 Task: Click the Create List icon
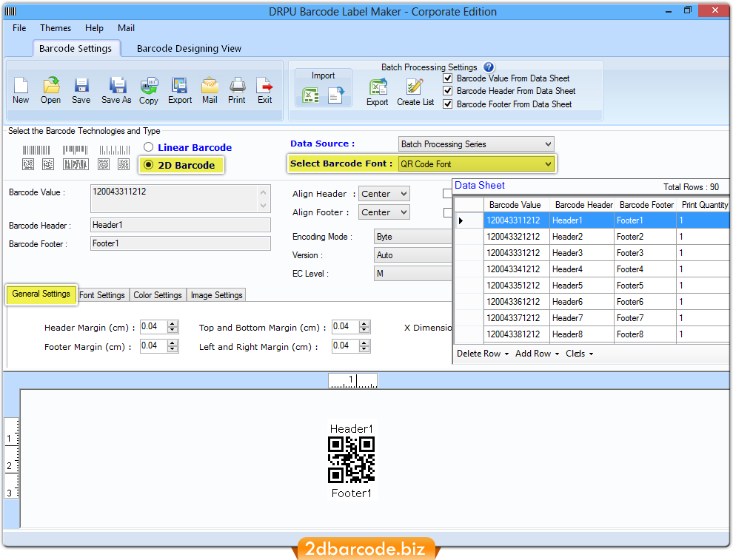click(415, 87)
